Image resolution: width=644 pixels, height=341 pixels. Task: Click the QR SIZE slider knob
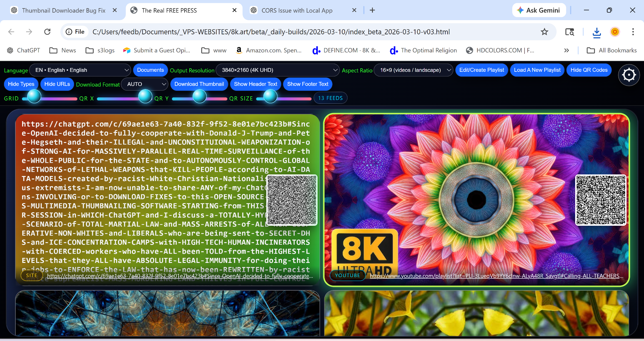(x=270, y=96)
